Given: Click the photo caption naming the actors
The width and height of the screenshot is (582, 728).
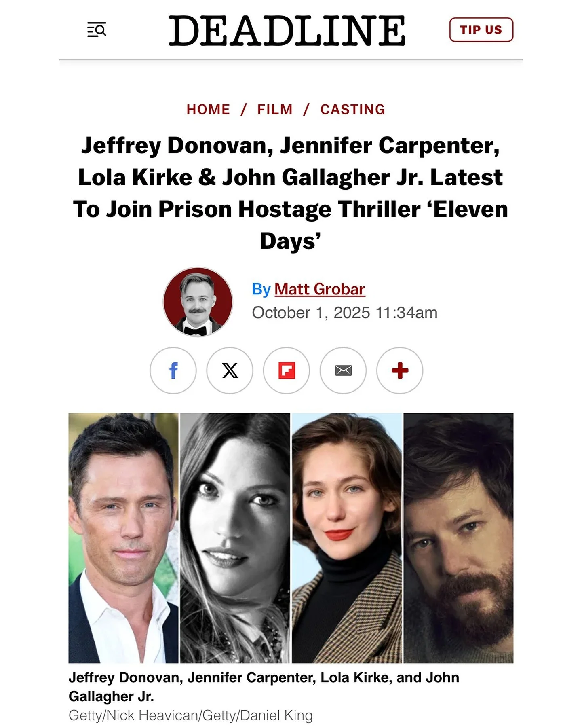Looking at the screenshot, I should click(264, 687).
